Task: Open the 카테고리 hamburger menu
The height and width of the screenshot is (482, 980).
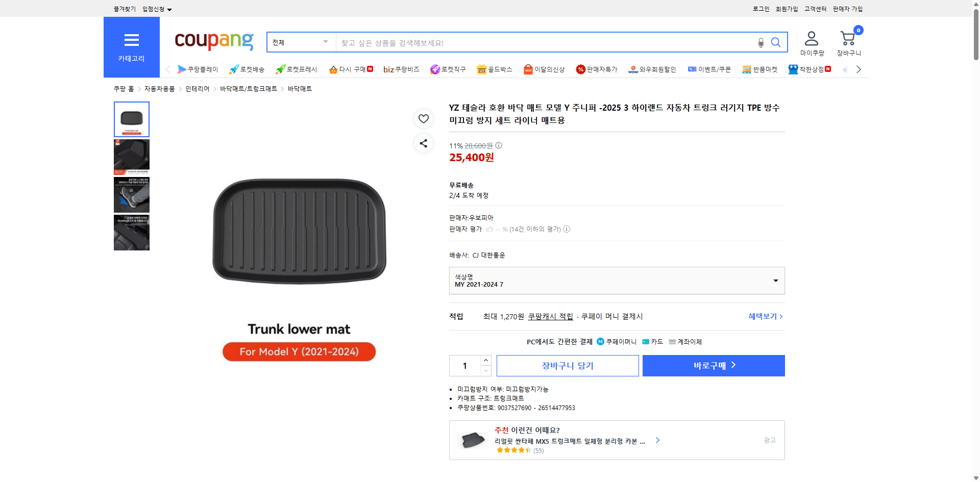Action: (x=131, y=40)
